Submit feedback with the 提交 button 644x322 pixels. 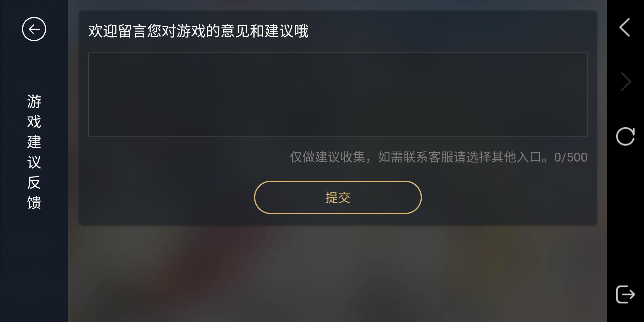(338, 197)
